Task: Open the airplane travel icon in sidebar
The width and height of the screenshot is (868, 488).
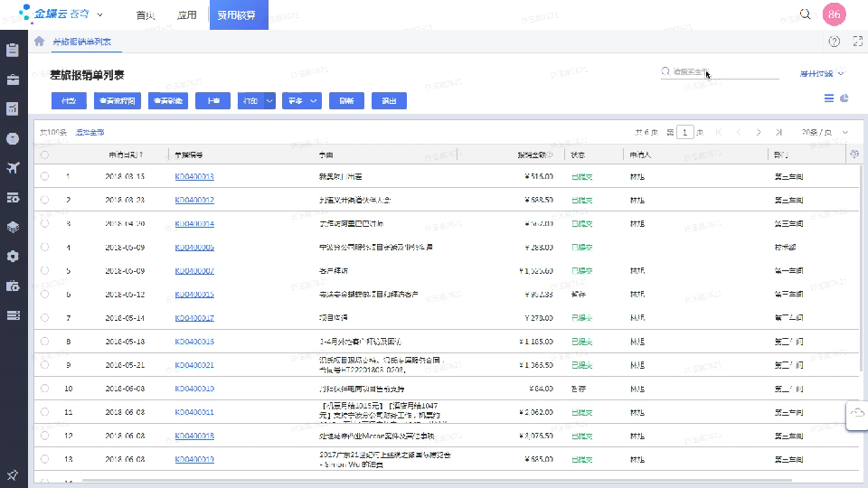Action: click(x=13, y=168)
